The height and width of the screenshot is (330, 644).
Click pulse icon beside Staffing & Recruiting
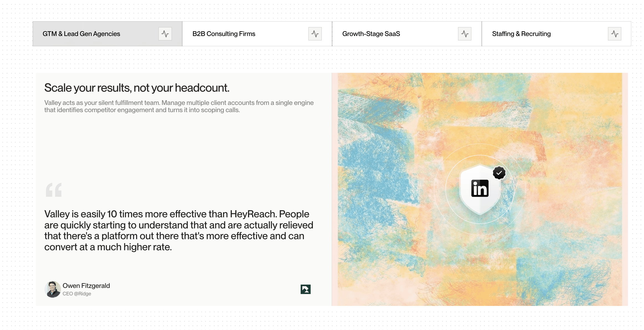click(614, 34)
